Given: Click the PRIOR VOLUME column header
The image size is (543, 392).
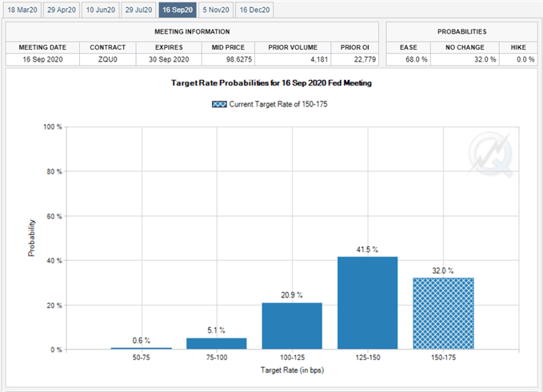Looking at the screenshot, I should [293, 47].
